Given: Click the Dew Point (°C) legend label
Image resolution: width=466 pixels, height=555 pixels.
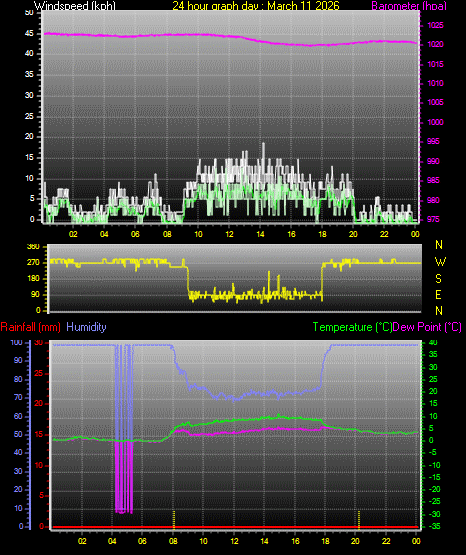Looking at the screenshot, I should [x=427, y=327].
